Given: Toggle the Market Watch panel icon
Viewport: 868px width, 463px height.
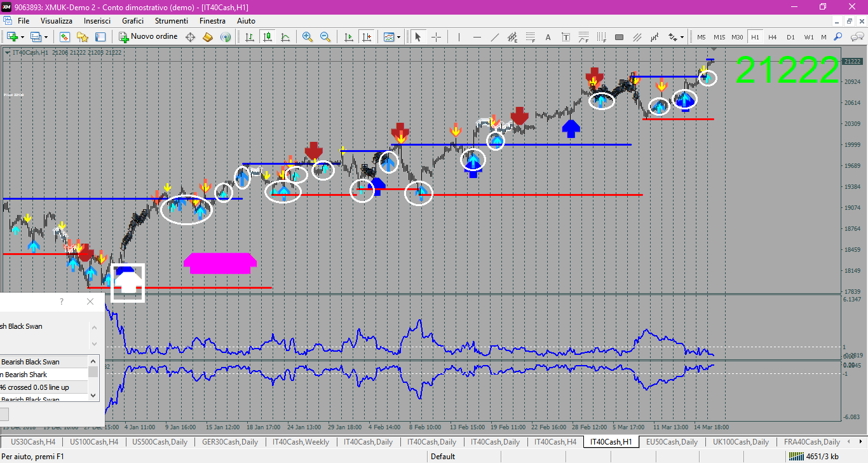Looking at the screenshot, I should coord(64,37).
